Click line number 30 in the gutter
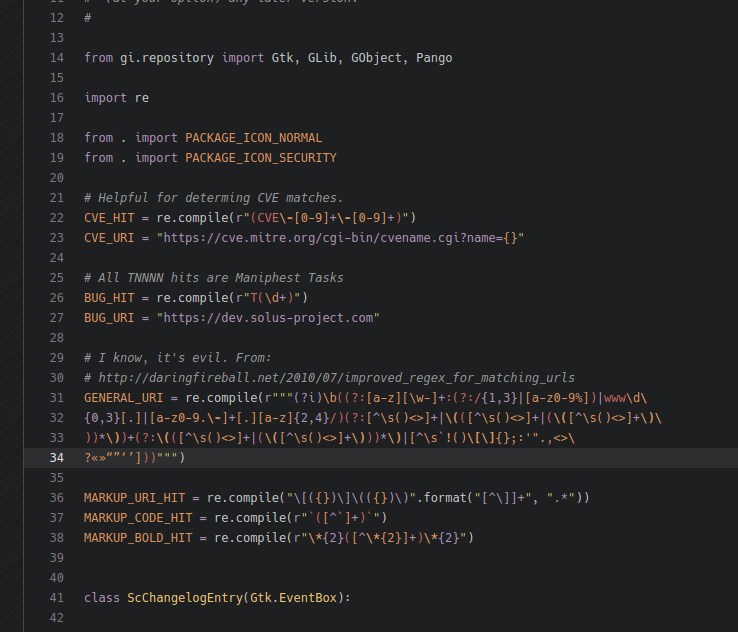Viewport: 738px width, 632px height. point(57,378)
